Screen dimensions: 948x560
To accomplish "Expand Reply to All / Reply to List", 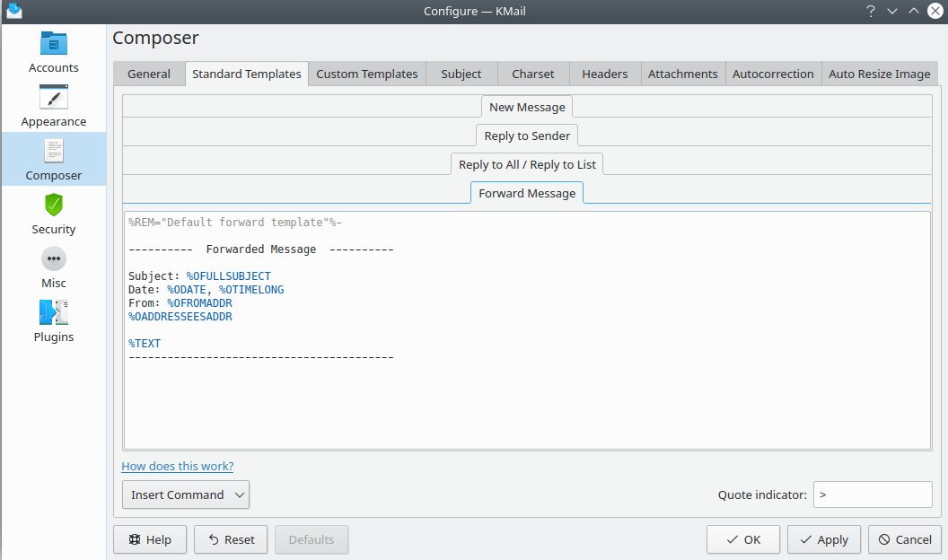I will [527, 164].
